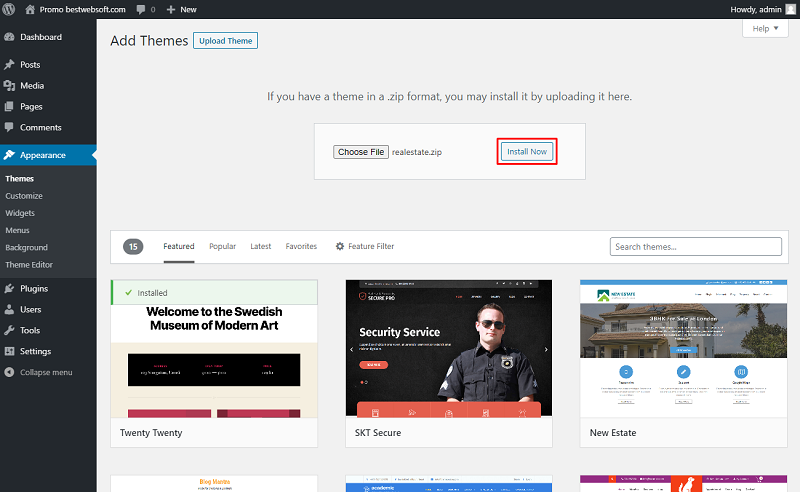The height and width of the screenshot is (492, 800).
Task: Click next slide arrow on SKT Secure preview
Action: [x=546, y=350]
